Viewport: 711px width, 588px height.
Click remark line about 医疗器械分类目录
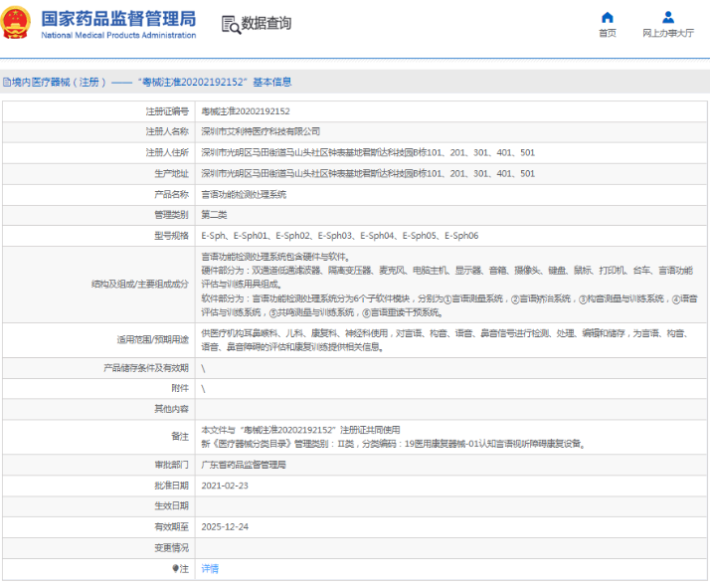pyautogui.click(x=394, y=444)
